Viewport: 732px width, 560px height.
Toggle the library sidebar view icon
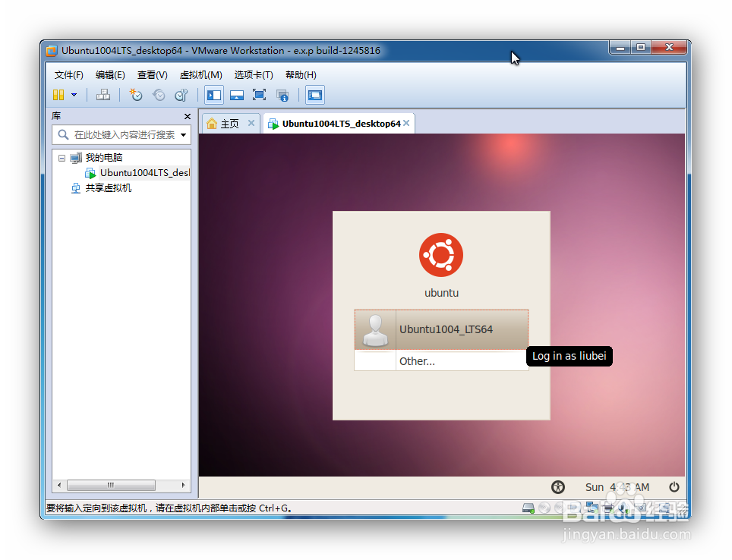(x=214, y=95)
